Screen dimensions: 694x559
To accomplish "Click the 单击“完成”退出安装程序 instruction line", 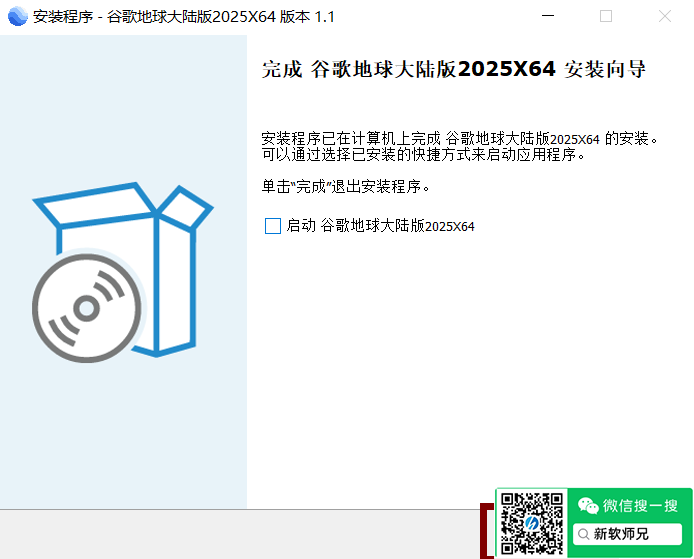I will coord(345,186).
